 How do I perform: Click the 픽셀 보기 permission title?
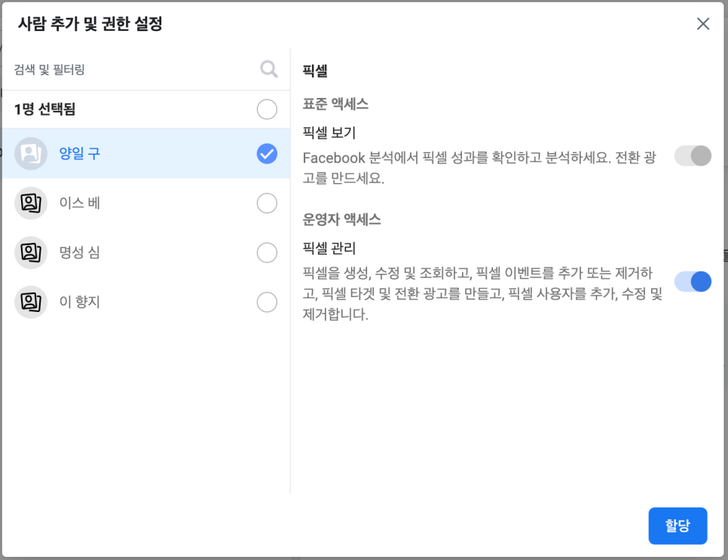coord(329,133)
